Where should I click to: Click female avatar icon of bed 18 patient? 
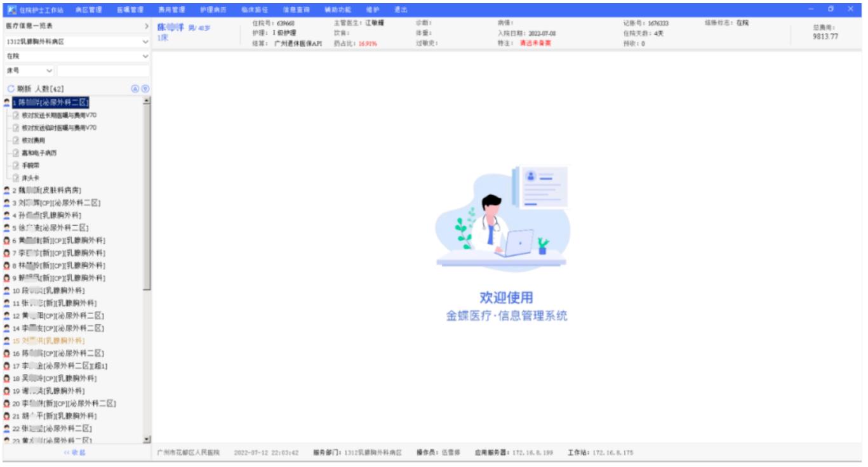6,378
